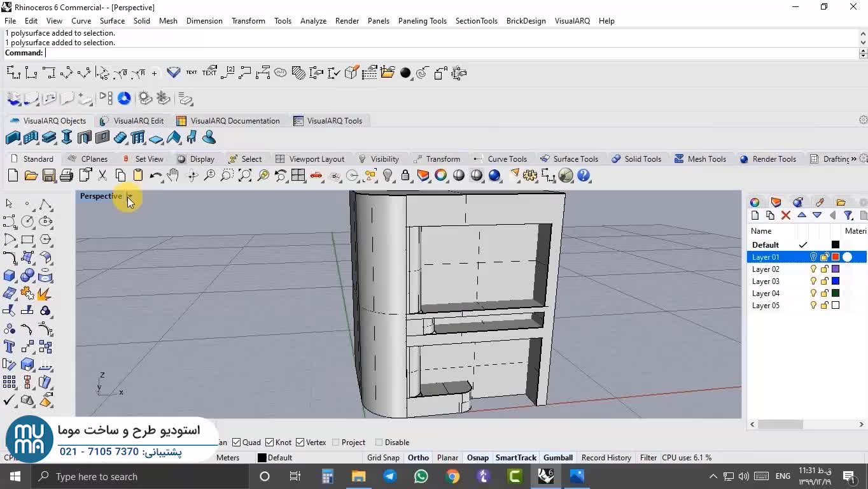Open the Help question mark icon
Image resolution: width=868 pixels, height=489 pixels.
point(584,176)
